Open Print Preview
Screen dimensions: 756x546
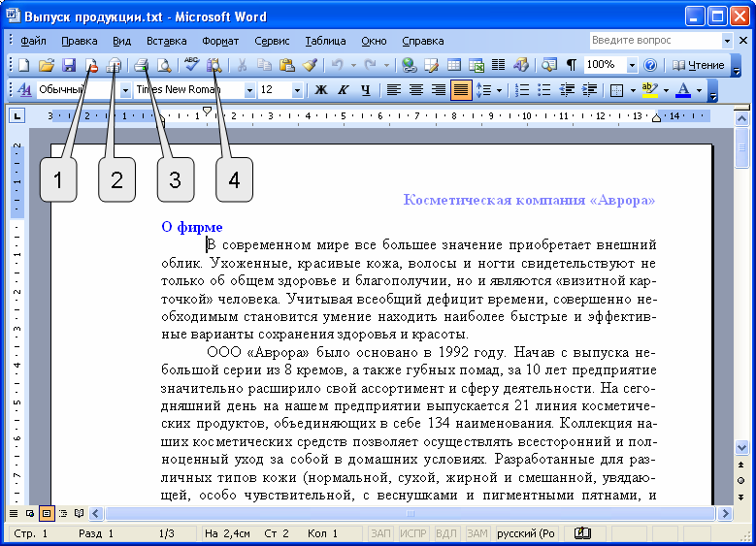point(164,65)
